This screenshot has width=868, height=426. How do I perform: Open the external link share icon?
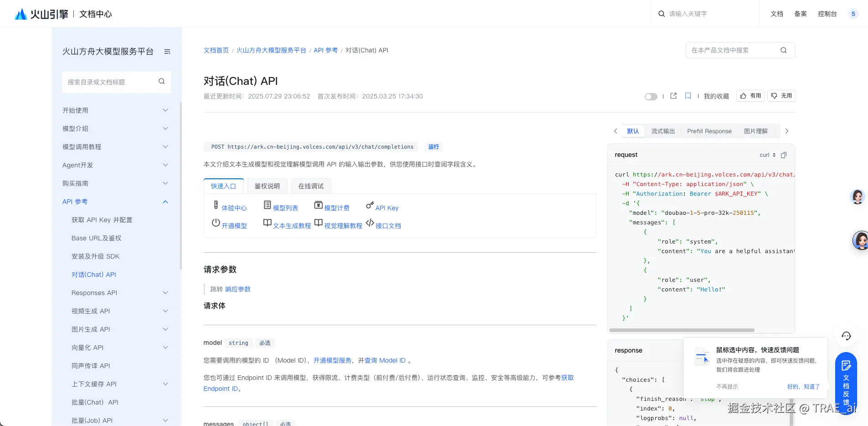673,96
